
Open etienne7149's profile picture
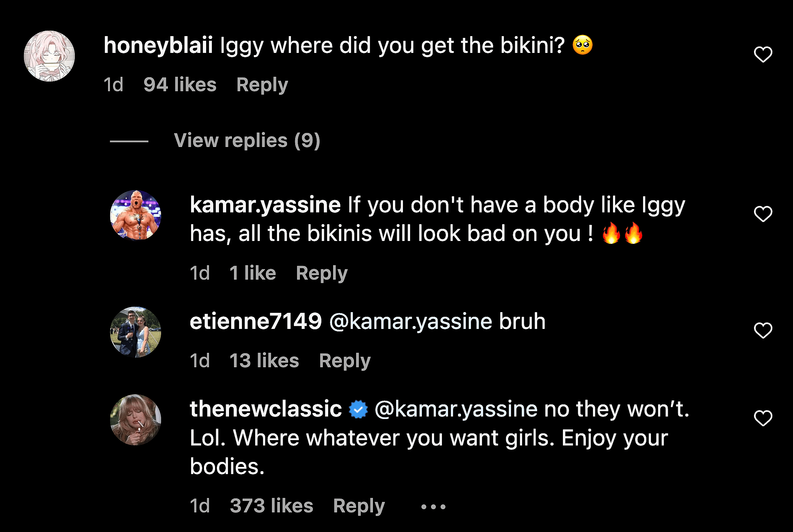click(x=135, y=332)
